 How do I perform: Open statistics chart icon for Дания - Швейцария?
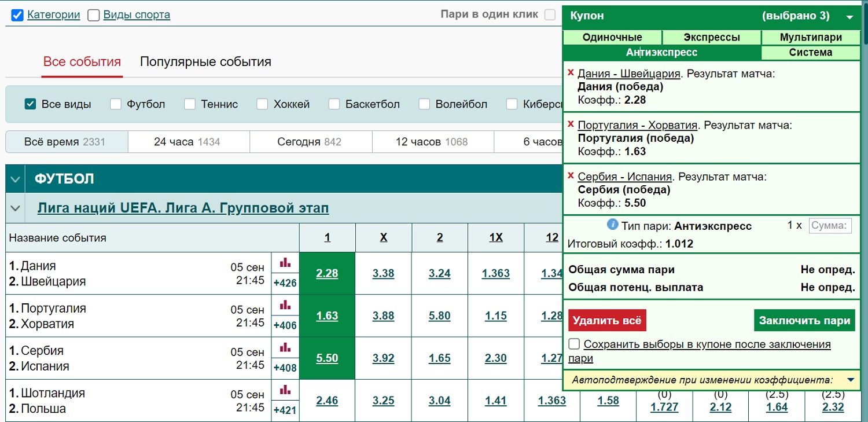[x=285, y=263]
